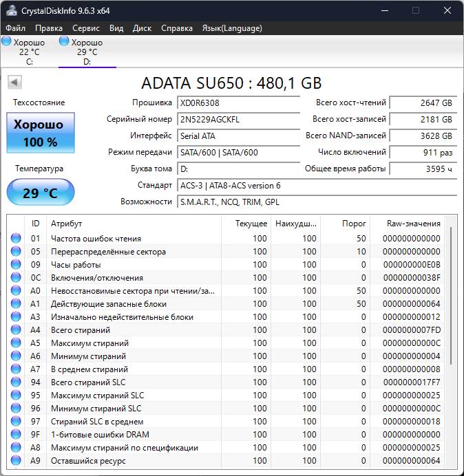Click the CrystalDiskInfo app icon in title bar
The height and width of the screenshot is (476, 464).
tap(12, 10)
